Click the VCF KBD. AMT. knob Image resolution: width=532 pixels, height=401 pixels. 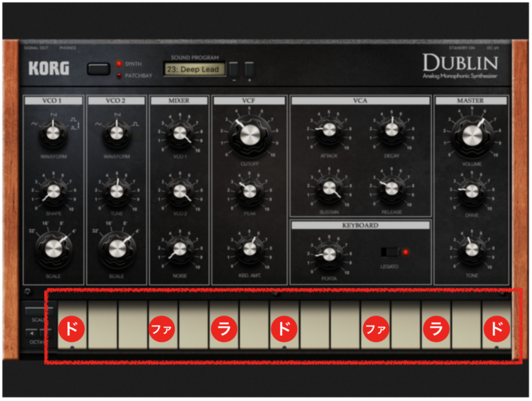tap(250, 249)
